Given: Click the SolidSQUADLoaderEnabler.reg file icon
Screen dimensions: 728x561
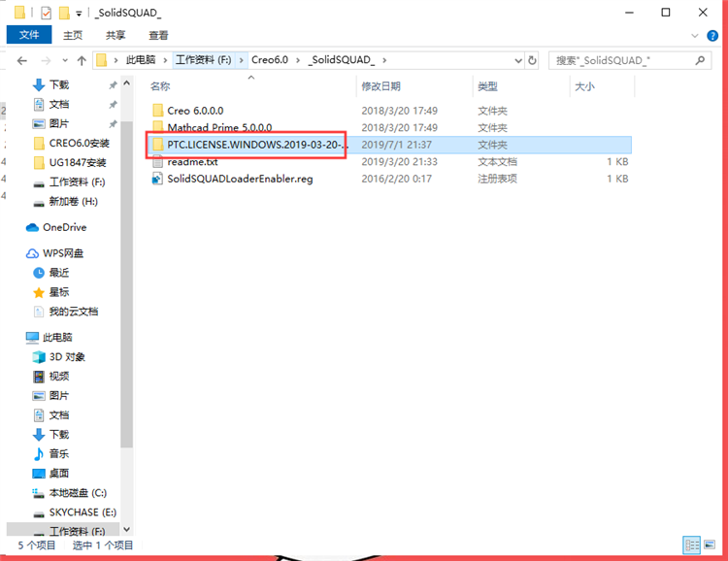Looking at the screenshot, I should [157, 179].
